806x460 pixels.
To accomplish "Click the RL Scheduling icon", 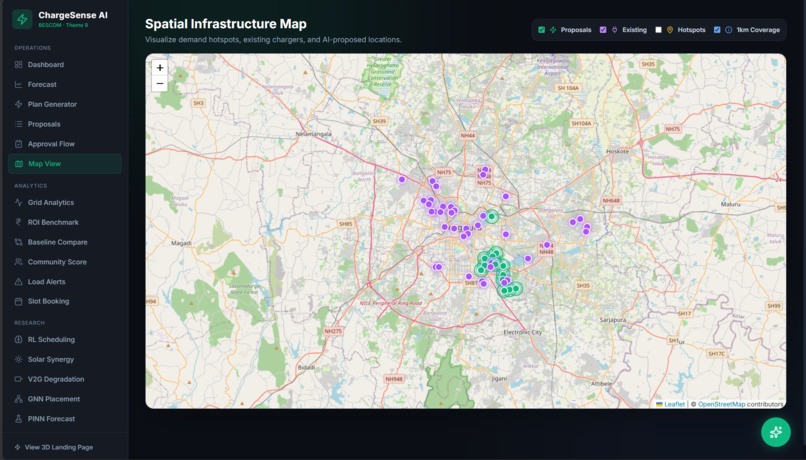I will point(19,339).
